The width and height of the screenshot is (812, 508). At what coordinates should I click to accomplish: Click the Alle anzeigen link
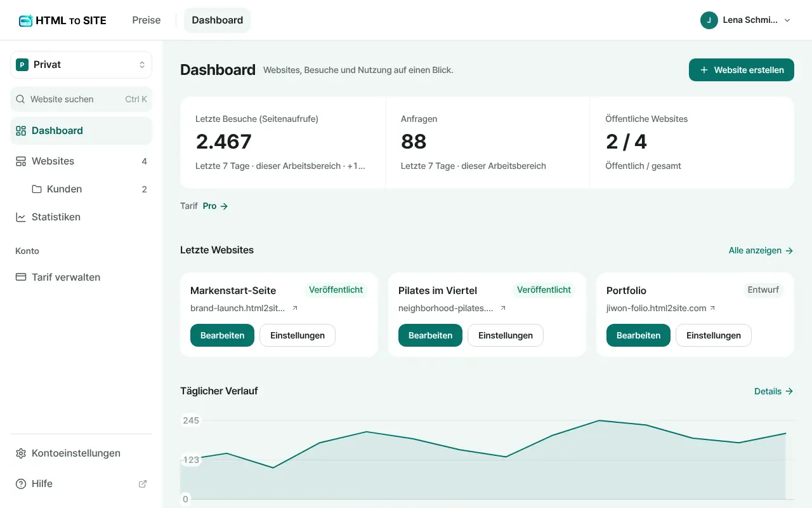[761, 250]
